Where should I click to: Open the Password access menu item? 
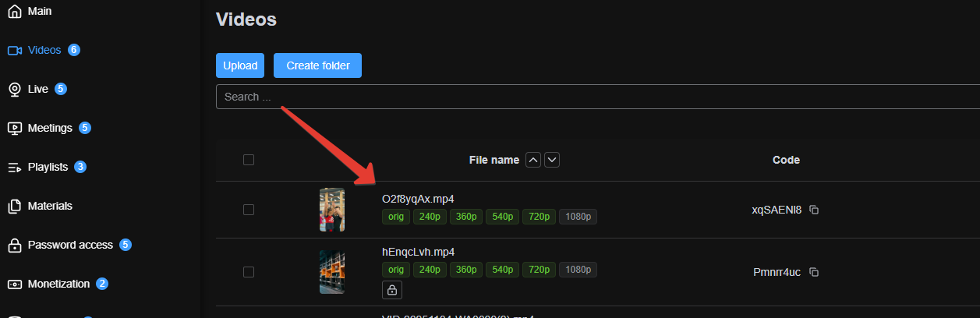[x=70, y=246]
